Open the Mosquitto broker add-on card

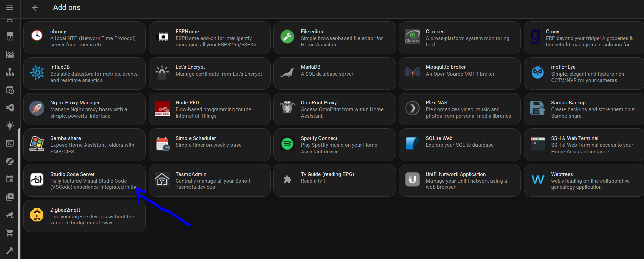(459, 73)
